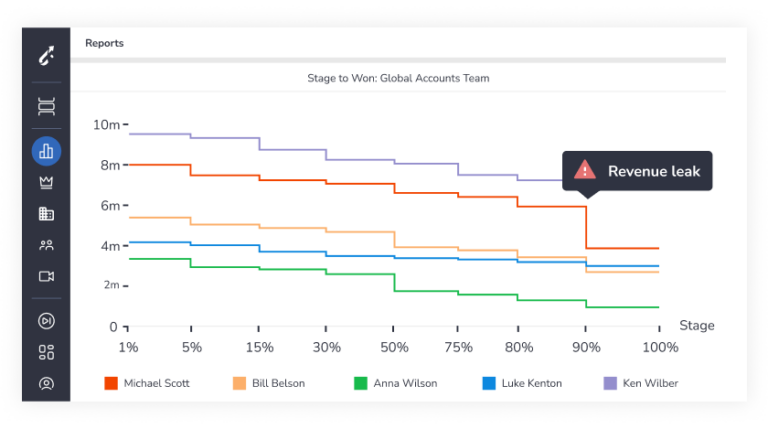This screenshot has height=429, width=768.
Task: Click the chart title Stage to Won
Action: point(398,78)
